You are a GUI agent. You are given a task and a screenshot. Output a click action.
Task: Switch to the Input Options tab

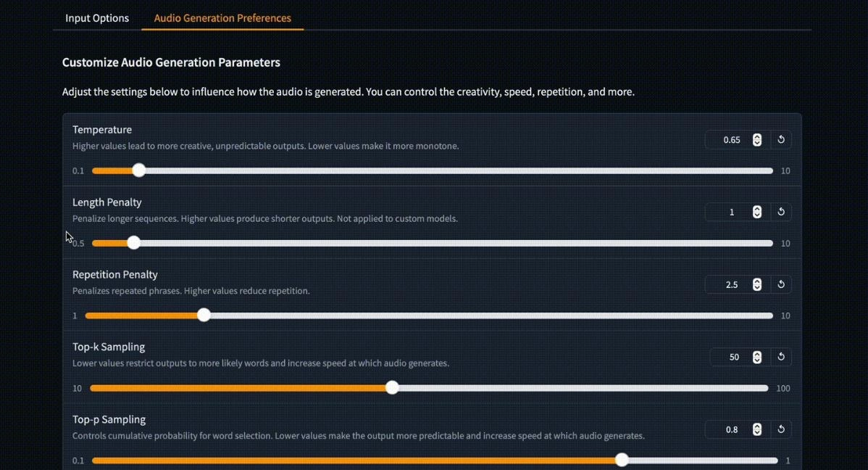[x=97, y=18]
